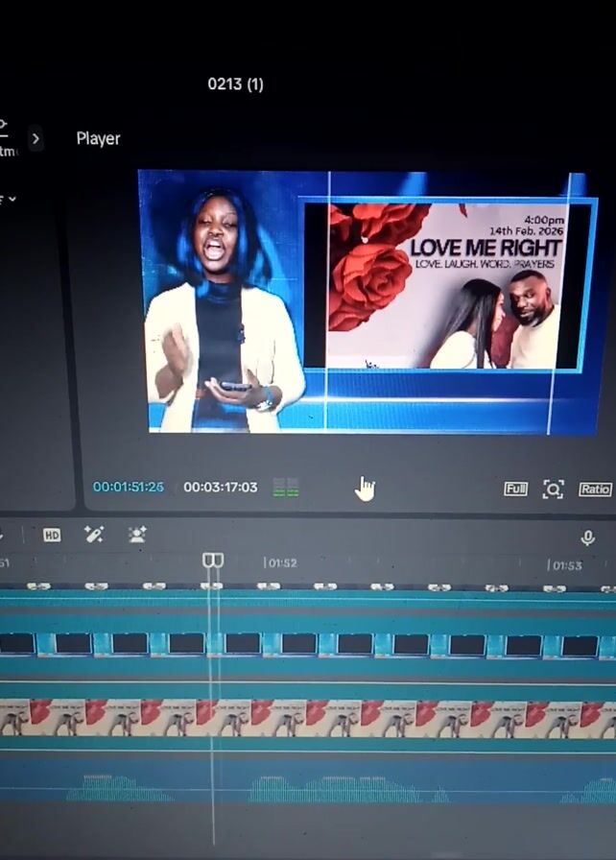Image resolution: width=616 pixels, height=860 pixels.
Task: Click the project title 0213 (1)
Action: coord(235,84)
